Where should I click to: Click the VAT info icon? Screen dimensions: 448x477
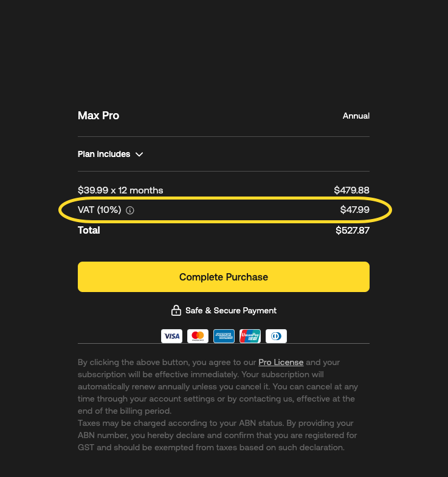130,211
